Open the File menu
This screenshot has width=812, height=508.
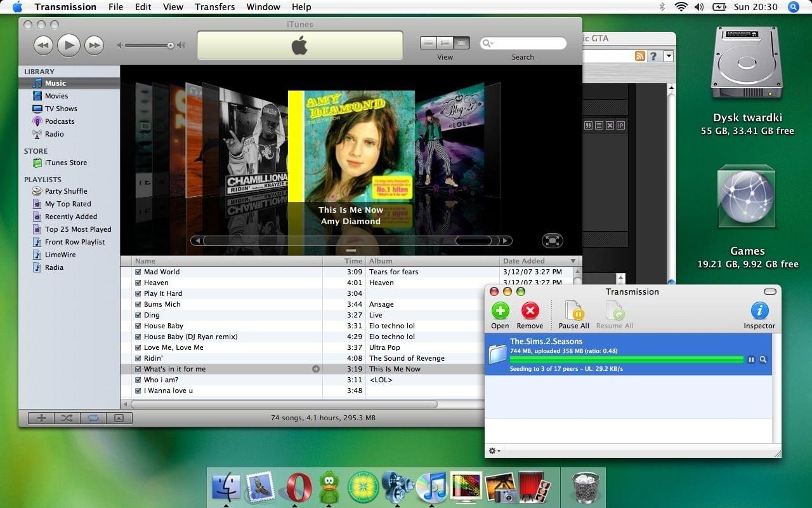click(x=116, y=7)
